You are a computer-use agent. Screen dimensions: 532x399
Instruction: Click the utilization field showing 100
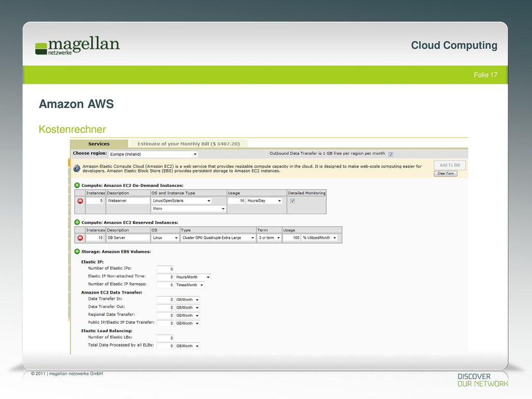[x=292, y=238]
